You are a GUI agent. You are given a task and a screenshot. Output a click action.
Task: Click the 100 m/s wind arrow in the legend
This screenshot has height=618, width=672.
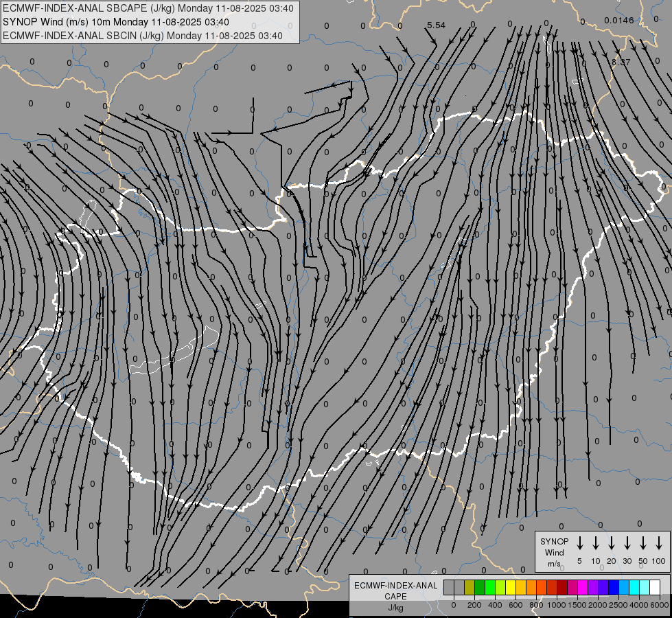659,543
